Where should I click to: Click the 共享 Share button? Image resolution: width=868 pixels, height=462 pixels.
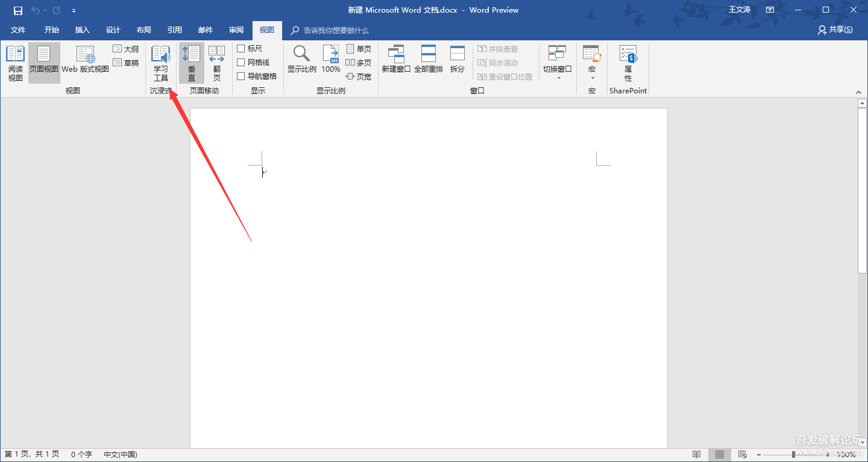(835, 30)
